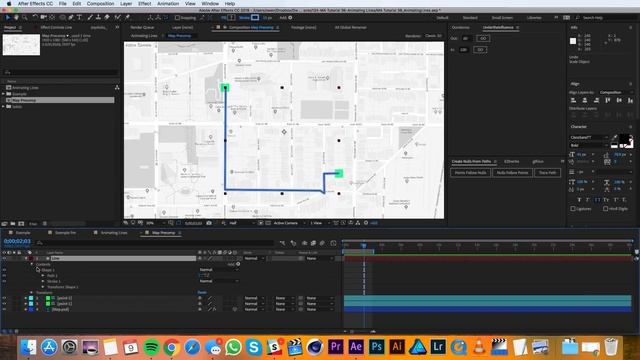
Task: Switch to Animating Lines timeline tab
Action: click(x=114, y=233)
